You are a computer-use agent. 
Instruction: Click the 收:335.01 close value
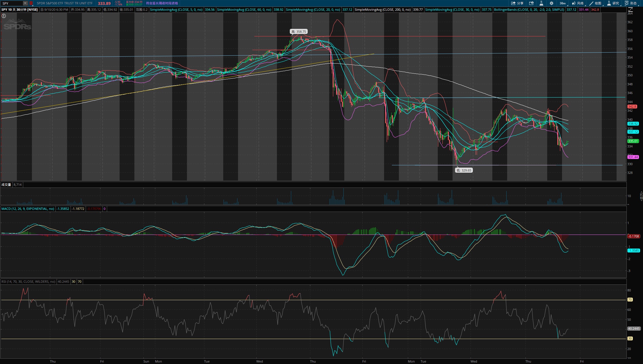127,10
